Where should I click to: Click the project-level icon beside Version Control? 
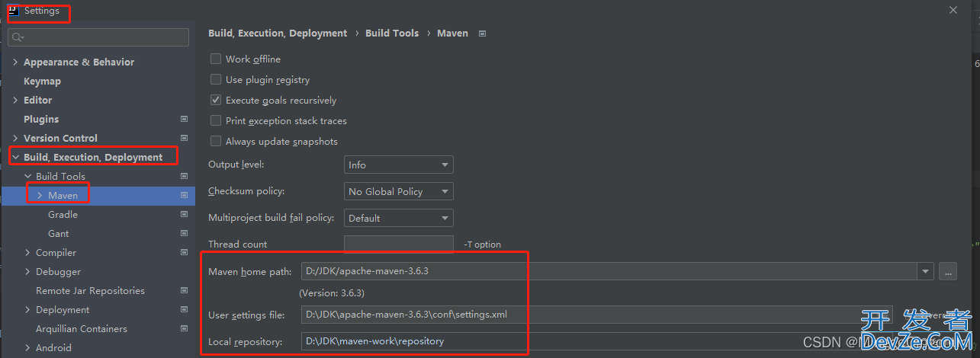tap(184, 138)
